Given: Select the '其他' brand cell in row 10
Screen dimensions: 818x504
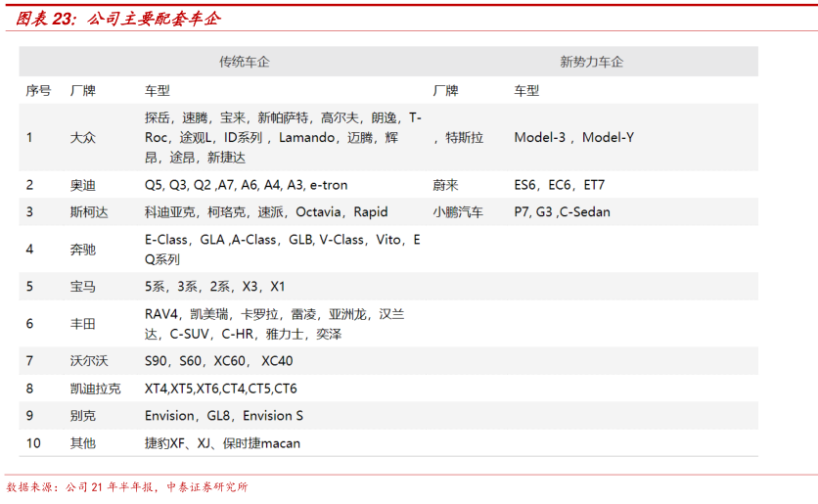Looking at the screenshot, I should [x=83, y=443].
